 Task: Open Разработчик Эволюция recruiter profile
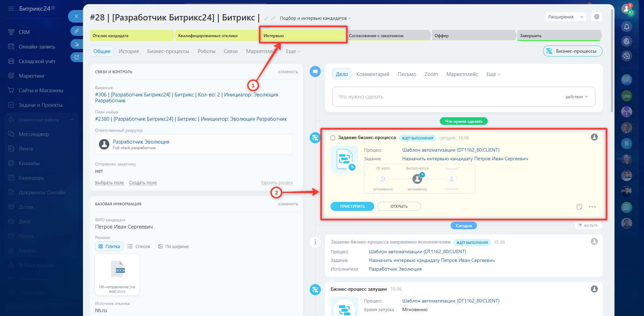[x=141, y=142]
